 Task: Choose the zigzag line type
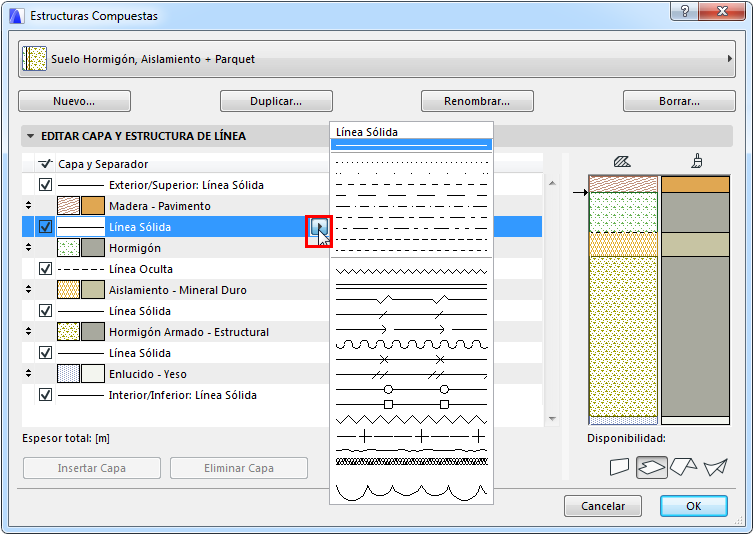411,271
